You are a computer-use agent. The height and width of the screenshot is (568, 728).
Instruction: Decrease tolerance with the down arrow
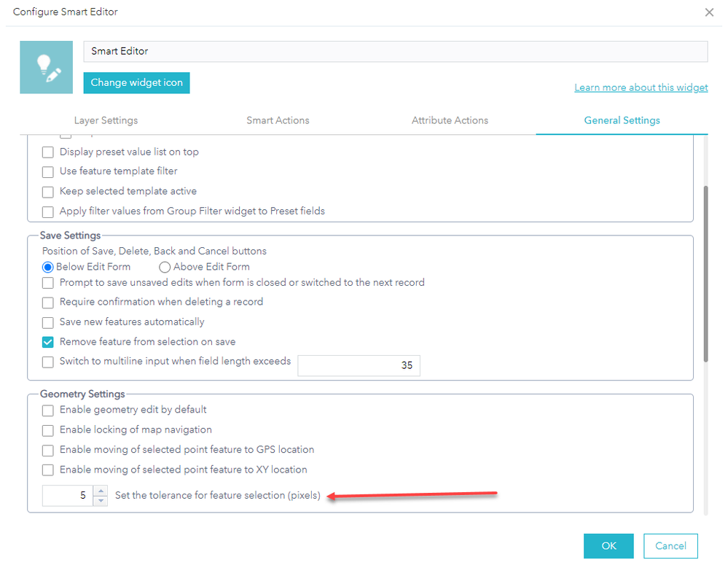pyautogui.click(x=101, y=501)
